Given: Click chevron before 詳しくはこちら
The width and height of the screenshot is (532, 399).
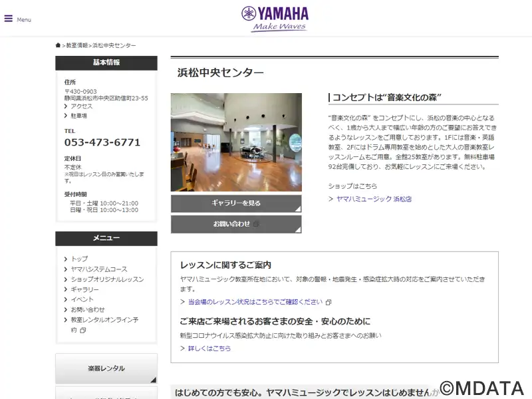Looking at the screenshot, I should pos(182,348).
